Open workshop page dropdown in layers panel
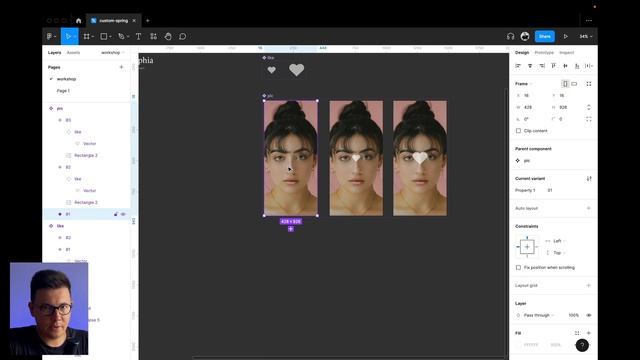The height and width of the screenshot is (360, 640). pyautogui.click(x=113, y=53)
